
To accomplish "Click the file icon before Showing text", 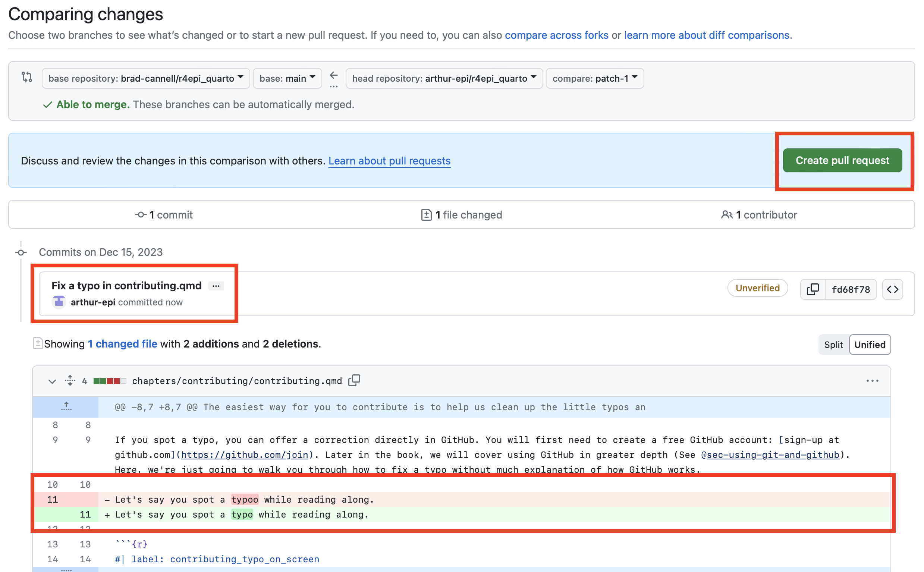I will 37,343.
